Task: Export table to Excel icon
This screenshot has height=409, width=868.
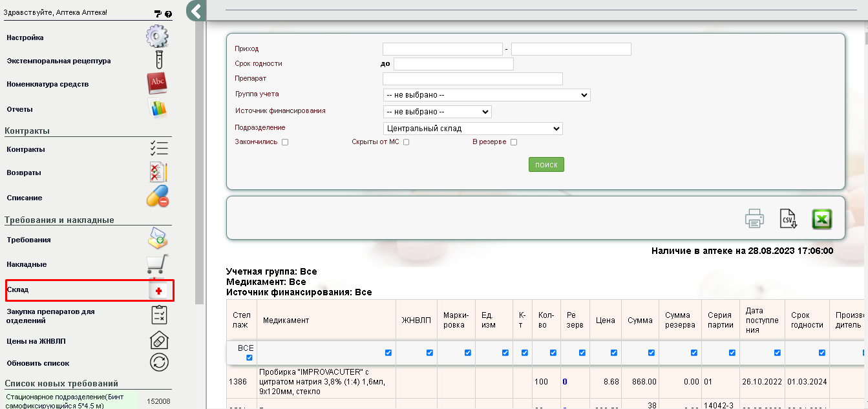Action: (821, 219)
